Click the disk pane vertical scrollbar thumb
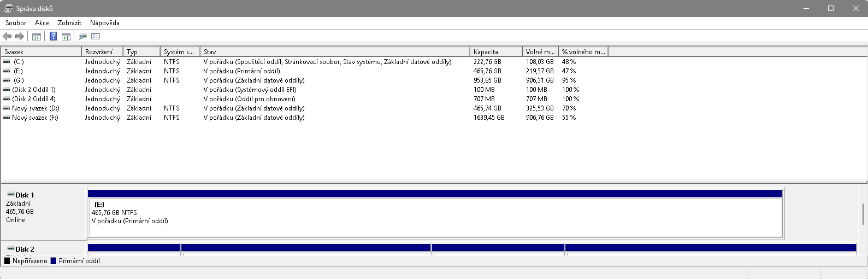Image resolution: width=868 pixels, height=279 pixels. [x=863, y=214]
